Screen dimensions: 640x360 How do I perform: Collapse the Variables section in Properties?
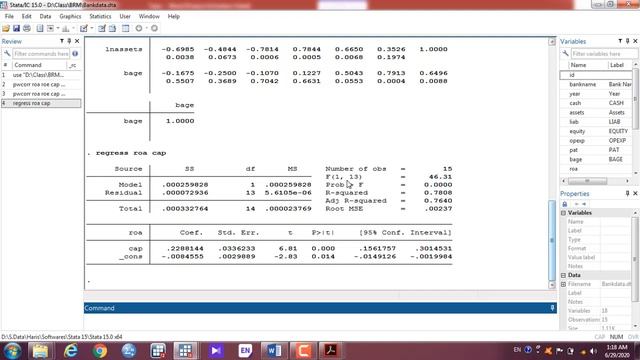pos(564,213)
